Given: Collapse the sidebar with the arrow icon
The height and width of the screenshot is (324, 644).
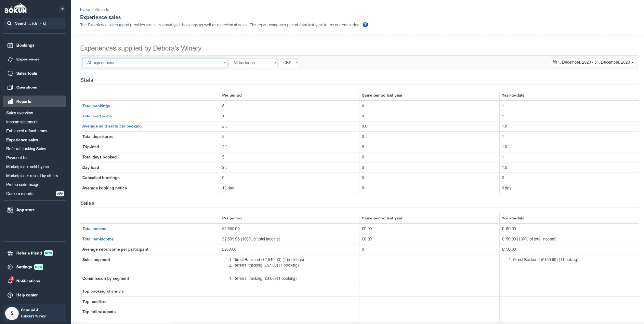Looking at the screenshot, I should [x=62, y=9].
